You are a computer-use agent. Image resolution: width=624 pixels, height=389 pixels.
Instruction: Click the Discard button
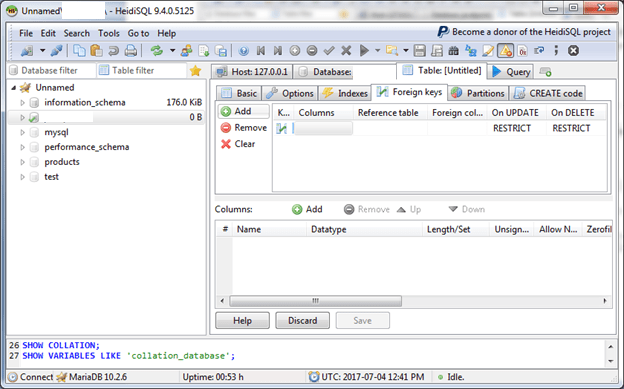302,321
